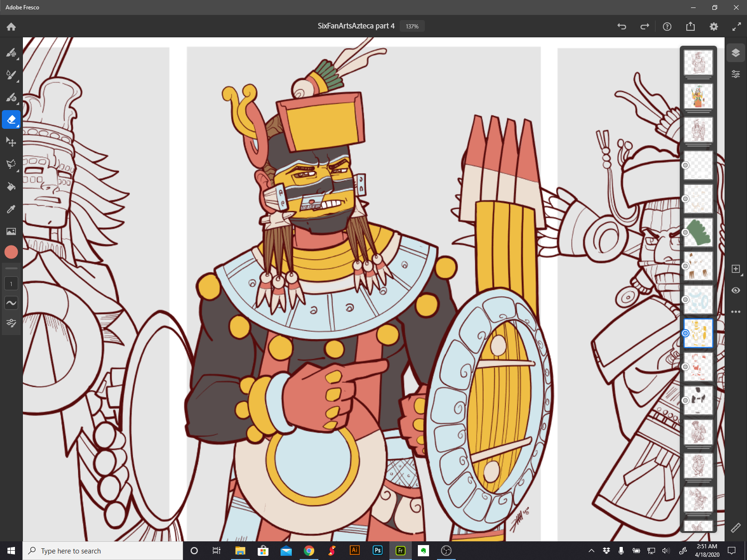Toggle the ruler drawing aid
The image size is (747, 560).
coord(736,528)
